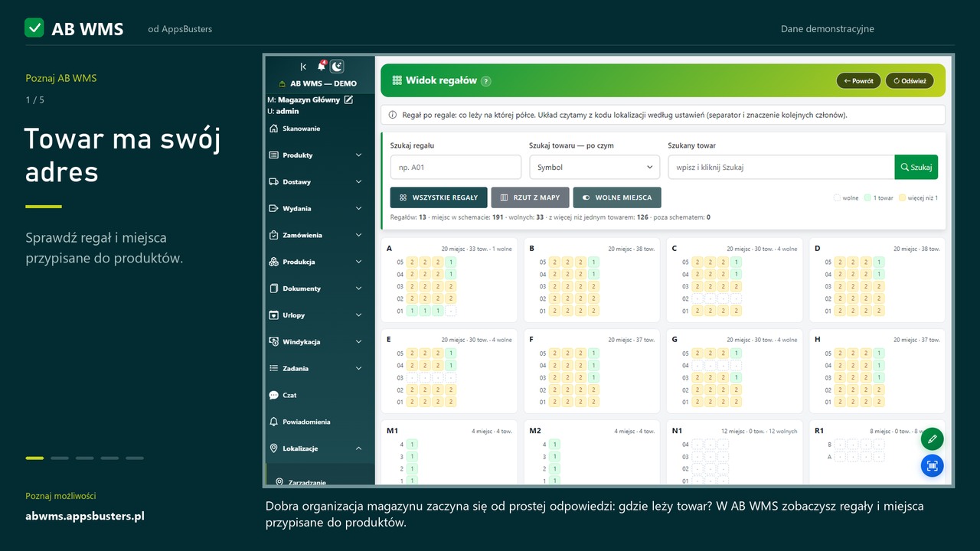980x551 pixels.
Task: Click the Powrót button
Action: [x=859, y=81]
